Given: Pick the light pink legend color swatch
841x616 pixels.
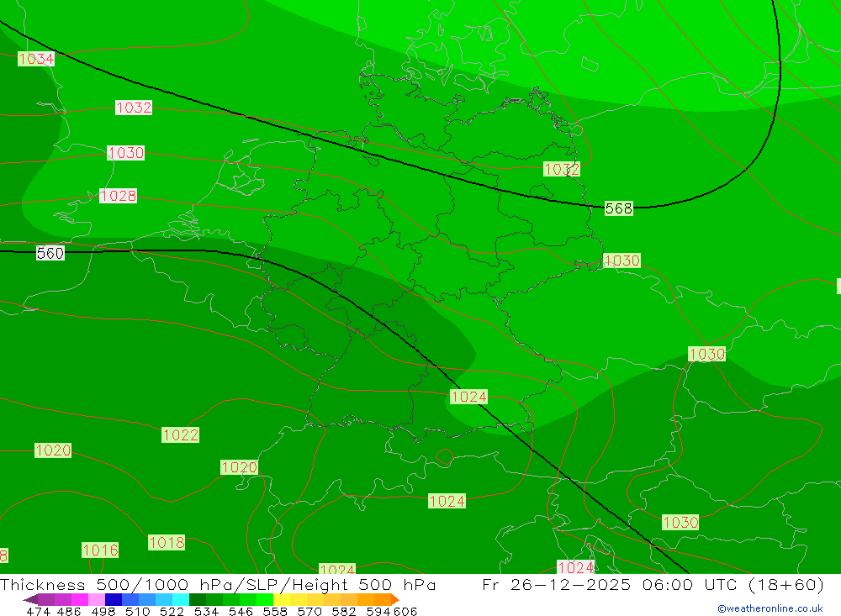Looking at the screenshot, I should [x=97, y=599].
